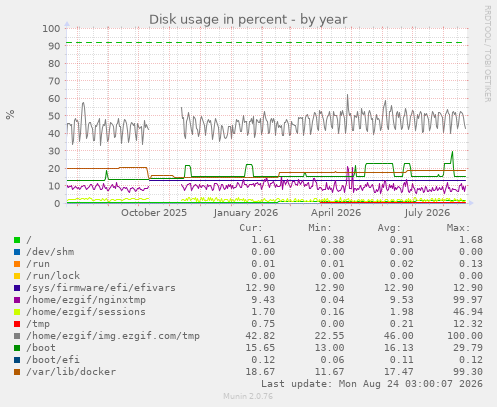The width and height of the screenshot is (497, 407).
Task: Click the orange swatch beside /run
Action: click(x=17, y=264)
